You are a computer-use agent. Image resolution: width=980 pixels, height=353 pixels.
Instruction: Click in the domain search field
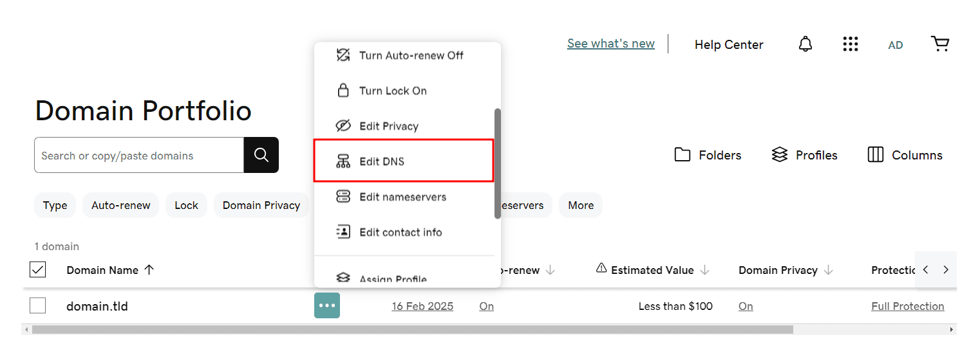(139, 156)
